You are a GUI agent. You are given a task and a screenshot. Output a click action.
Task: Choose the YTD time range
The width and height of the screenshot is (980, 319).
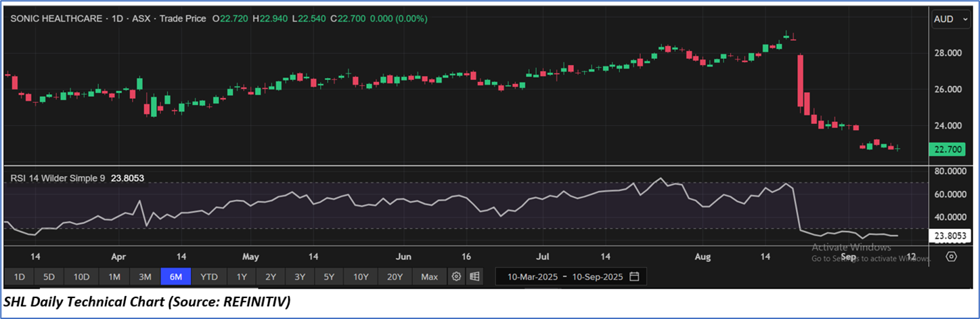[209, 276]
